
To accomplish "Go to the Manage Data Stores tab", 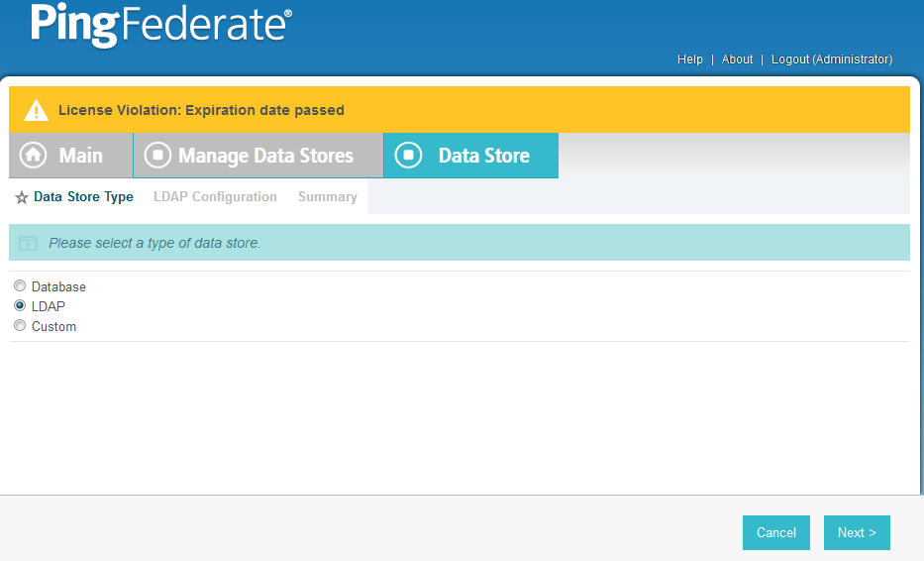I will point(258,156).
